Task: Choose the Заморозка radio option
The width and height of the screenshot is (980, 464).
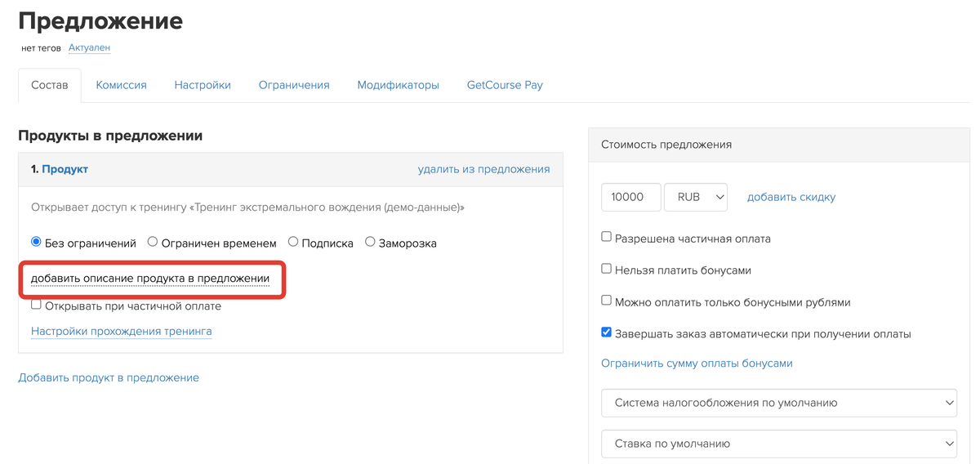Action: pos(370,242)
